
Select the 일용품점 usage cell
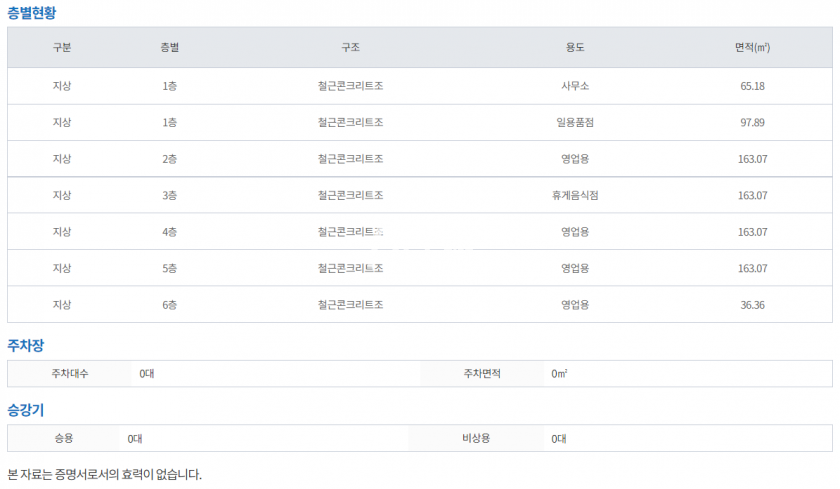click(575, 122)
